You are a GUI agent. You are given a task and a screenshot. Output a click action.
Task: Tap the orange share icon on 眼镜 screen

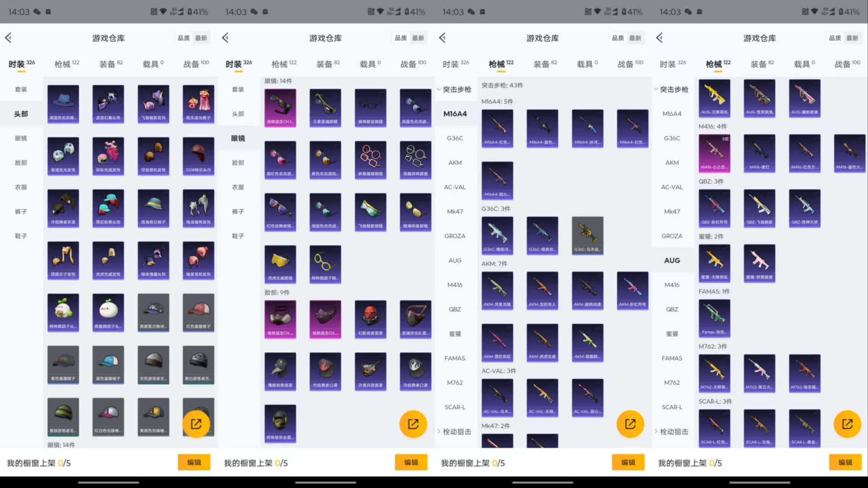413,424
